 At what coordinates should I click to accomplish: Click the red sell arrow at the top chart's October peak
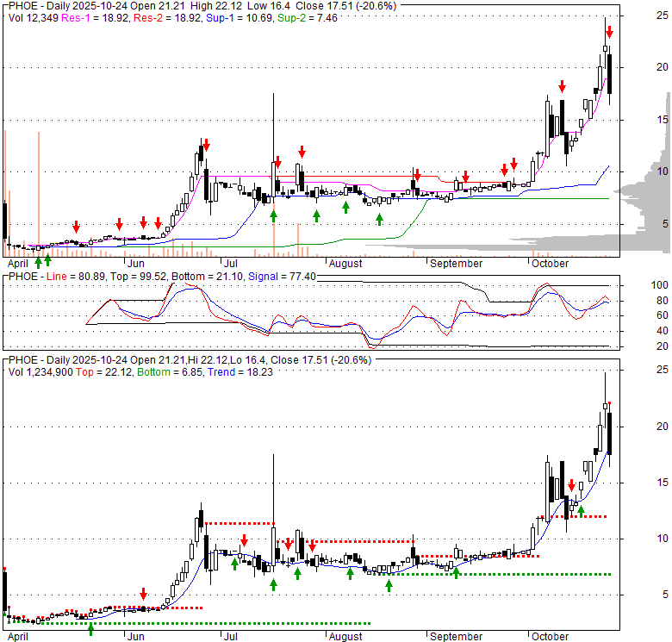click(x=609, y=33)
